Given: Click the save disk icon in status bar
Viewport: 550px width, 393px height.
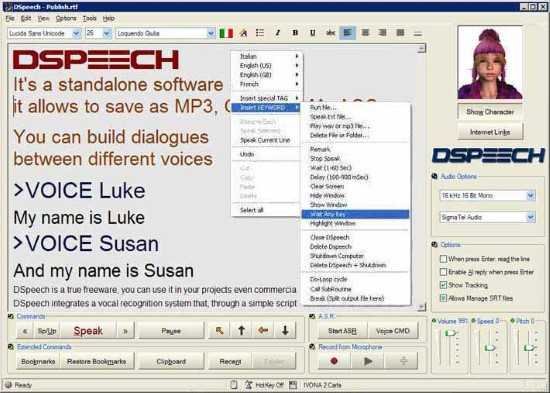Looking at the screenshot, I should point(293,385).
